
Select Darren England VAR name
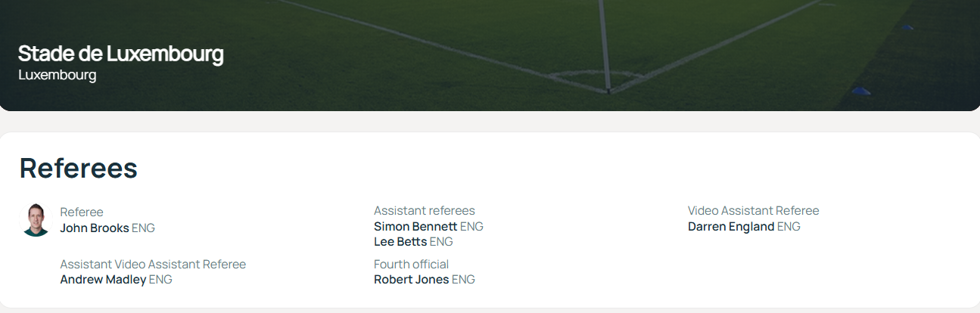(731, 226)
